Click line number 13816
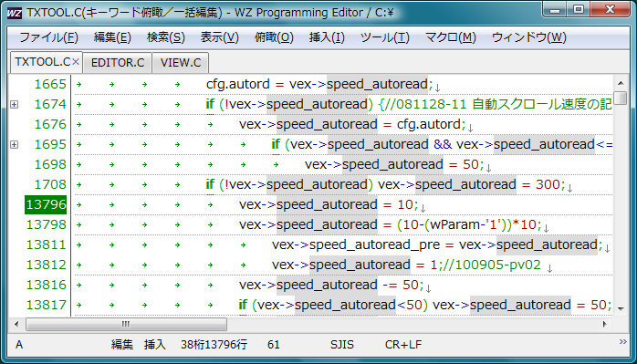 click(46, 285)
